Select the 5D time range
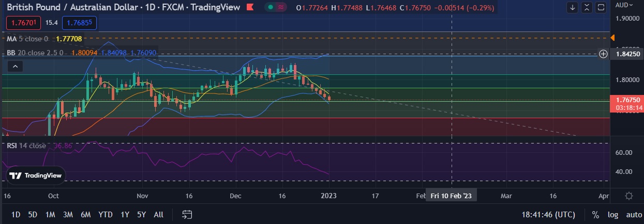644x224 pixels. (x=33, y=214)
